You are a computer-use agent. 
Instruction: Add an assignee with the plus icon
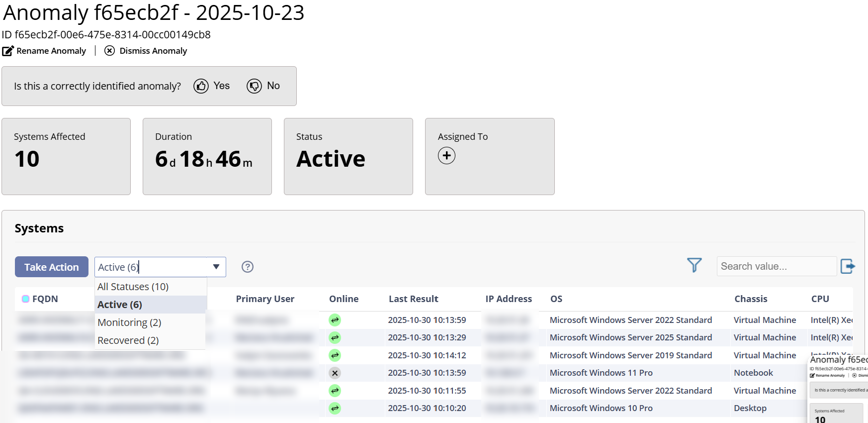coord(446,156)
